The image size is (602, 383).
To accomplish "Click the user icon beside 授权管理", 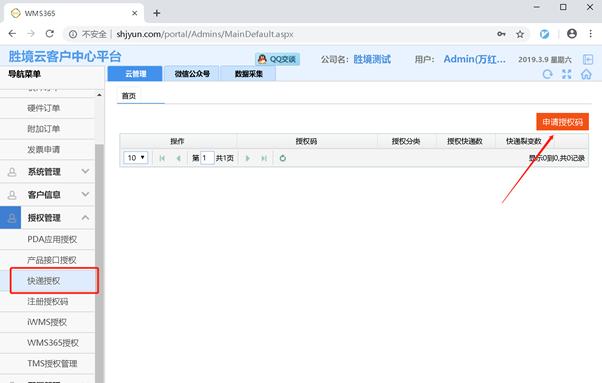I will tap(12, 218).
